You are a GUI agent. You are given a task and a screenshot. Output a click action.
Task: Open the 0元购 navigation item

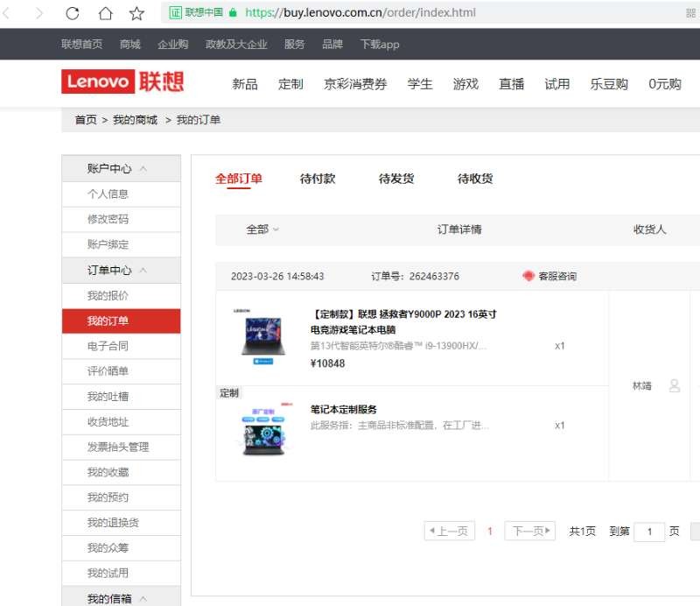pos(665,84)
